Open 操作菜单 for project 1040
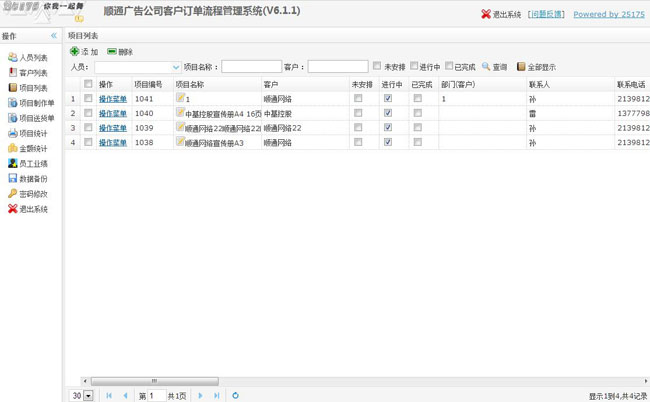650x402 pixels. [x=113, y=113]
